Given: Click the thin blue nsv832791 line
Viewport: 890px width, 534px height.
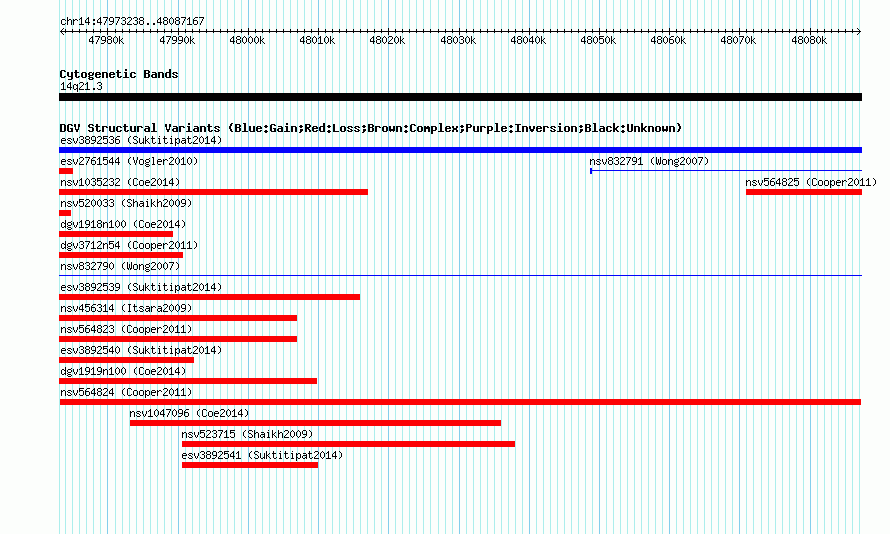Looking at the screenshot, I should coord(726,171).
